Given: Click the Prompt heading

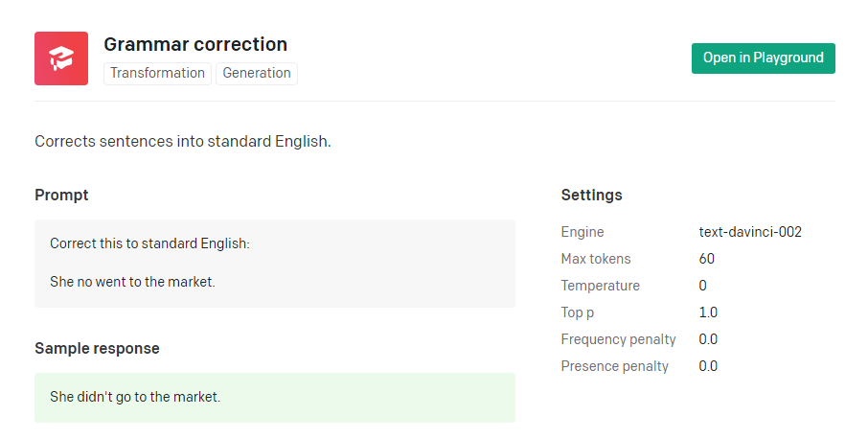Looking at the screenshot, I should [61, 195].
